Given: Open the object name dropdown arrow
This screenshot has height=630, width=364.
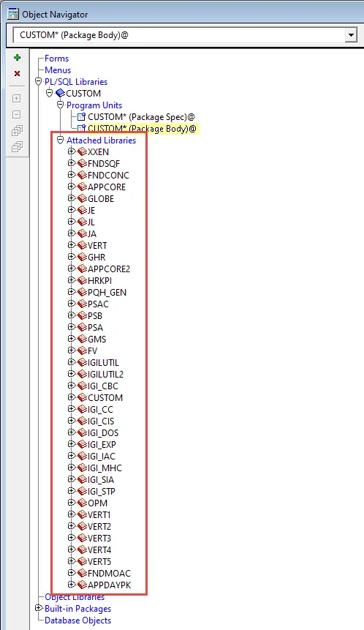Looking at the screenshot, I should (351, 35).
